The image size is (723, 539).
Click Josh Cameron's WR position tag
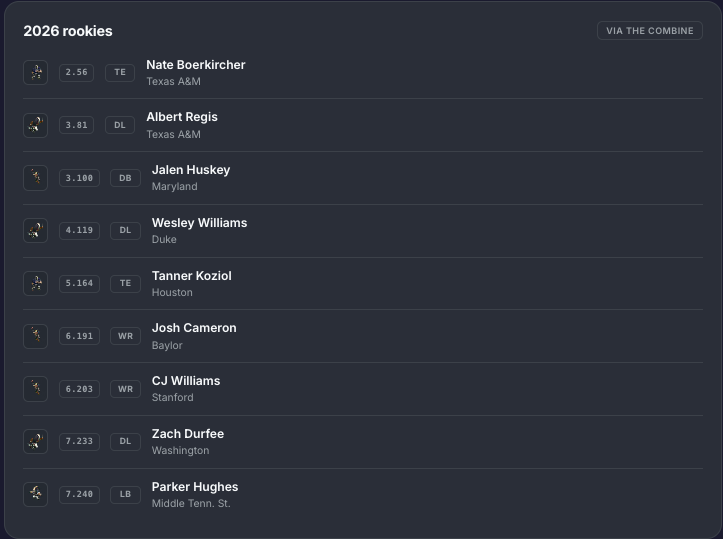pos(125,336)
